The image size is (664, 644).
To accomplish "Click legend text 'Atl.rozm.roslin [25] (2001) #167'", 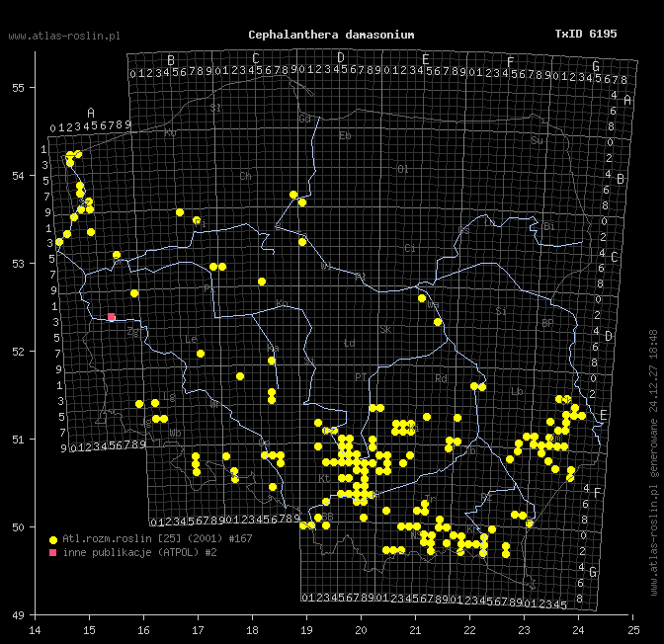I will tap(157, 538).
